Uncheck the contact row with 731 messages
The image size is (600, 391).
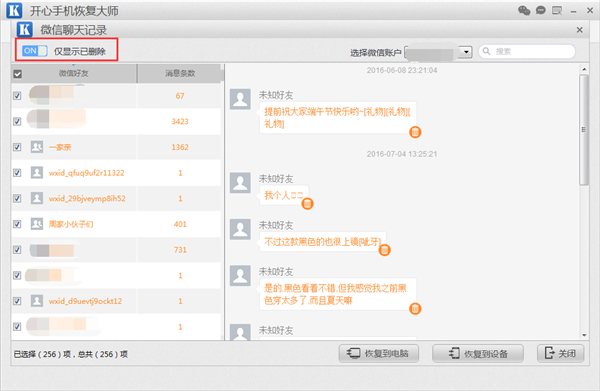click(17, 249)
